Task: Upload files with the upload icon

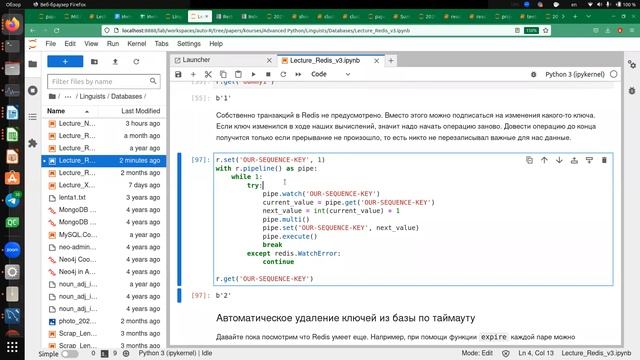Action: click(115, 62)
